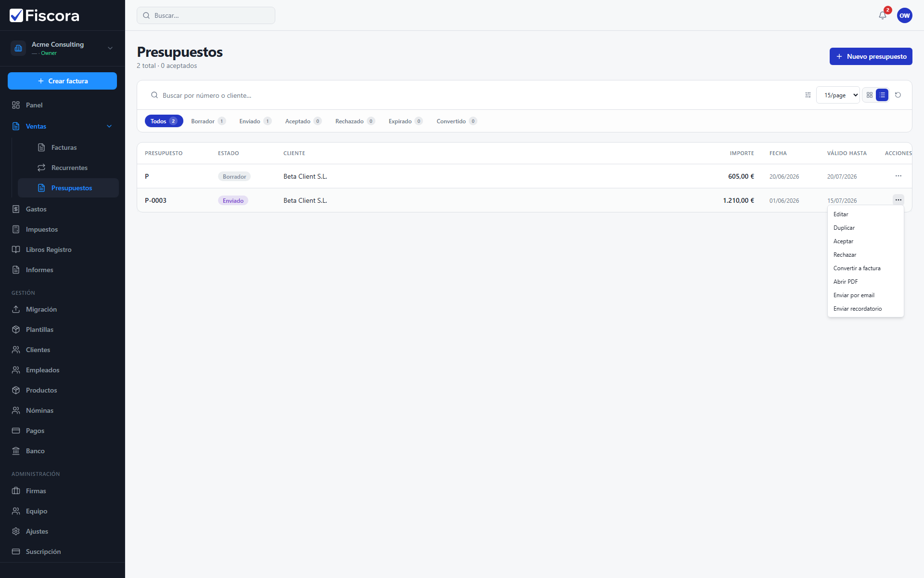Expand the Acme Consulting company switcher
This screenshot has width=924, height=578.
[63, 48]
